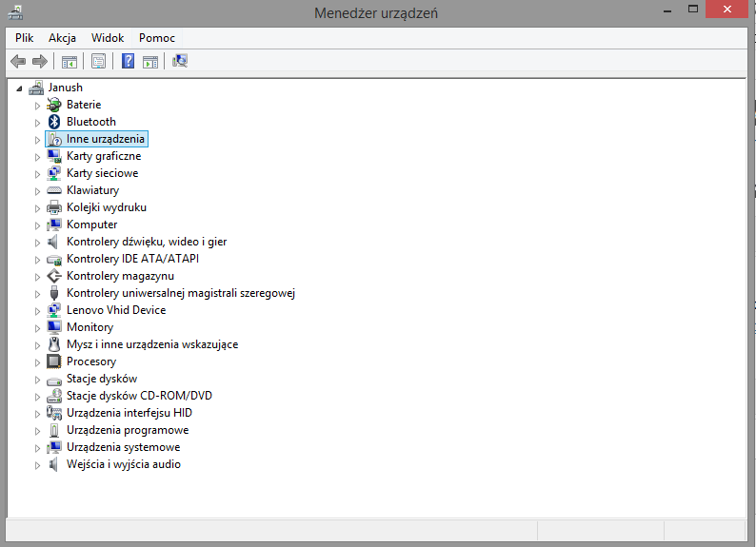
Task: Expand the Karty graficzne node
Action: pos(37,157)
